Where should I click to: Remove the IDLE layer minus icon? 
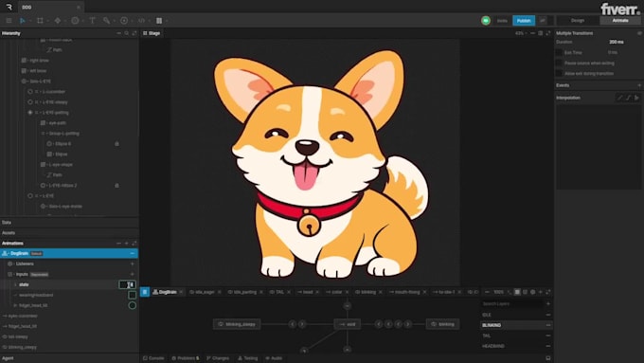coord(548,315)
